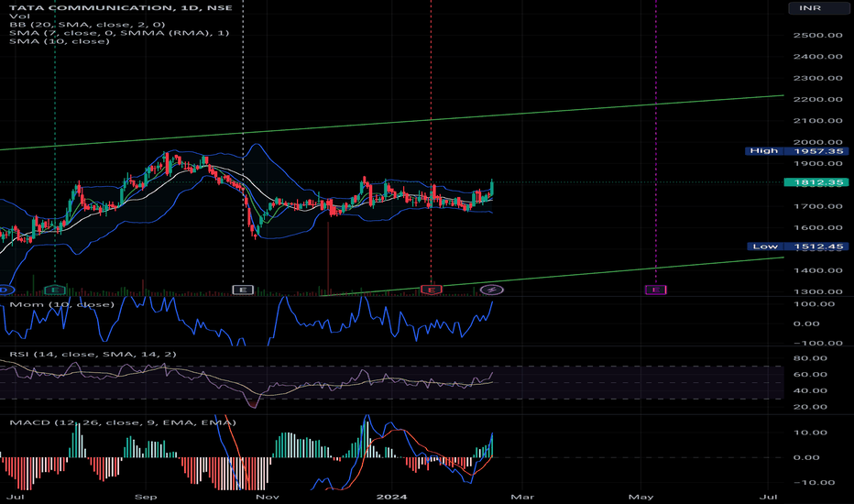Click the 60.00 RSI axis value
Screen dimensions: 854x504
(811, 374)
